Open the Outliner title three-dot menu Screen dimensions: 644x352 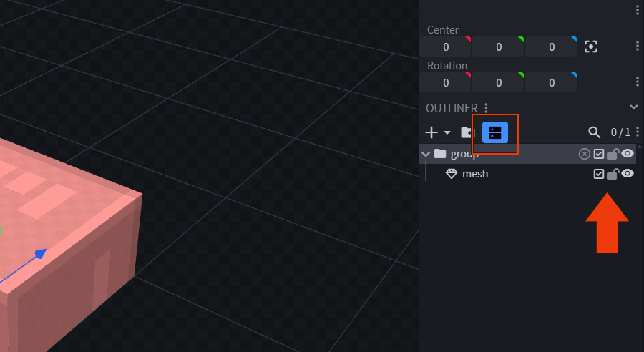(x=487, y=108)
